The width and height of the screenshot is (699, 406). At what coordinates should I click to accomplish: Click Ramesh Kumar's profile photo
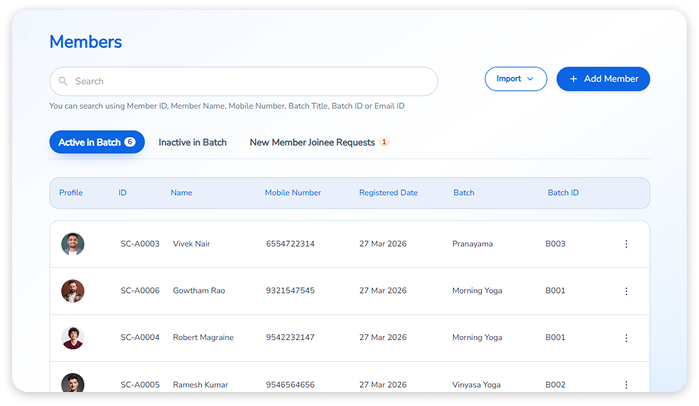73,383
